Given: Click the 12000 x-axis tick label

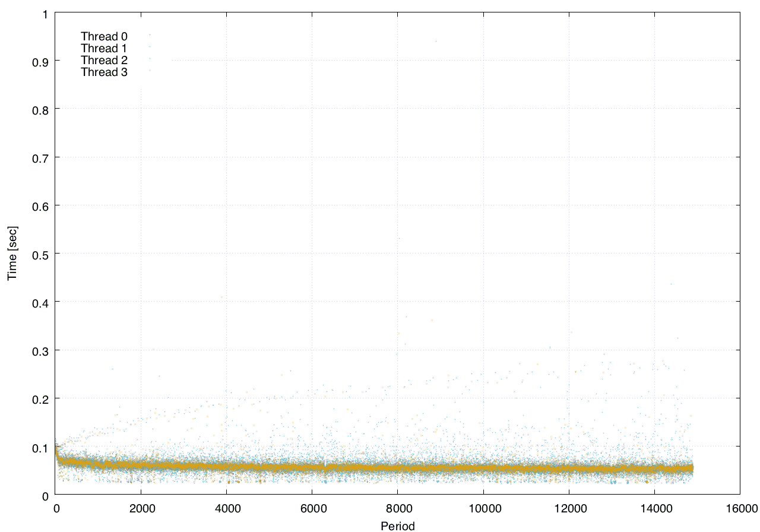Looking at the screenshot, I should tap(569, 508).
